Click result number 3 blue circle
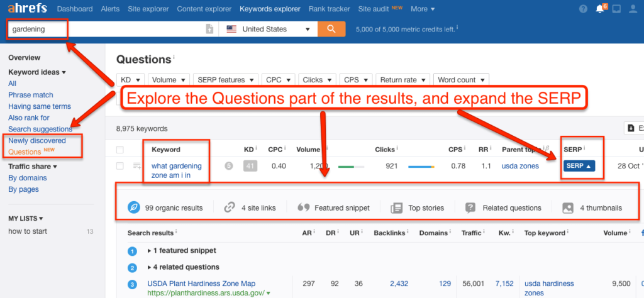The image size is (644, 298). click(132, 284)
